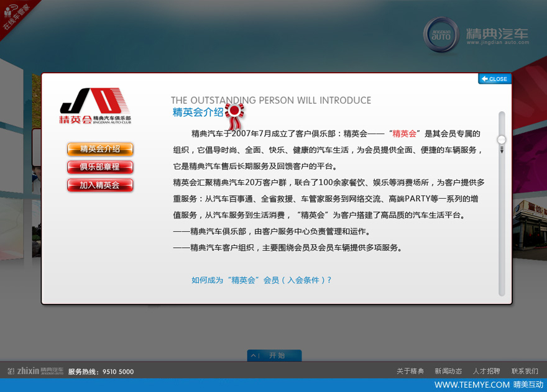Click the 服务热线: 9510 5000 text
This screenshot has height=392, width=547.
tap(101, 371)
